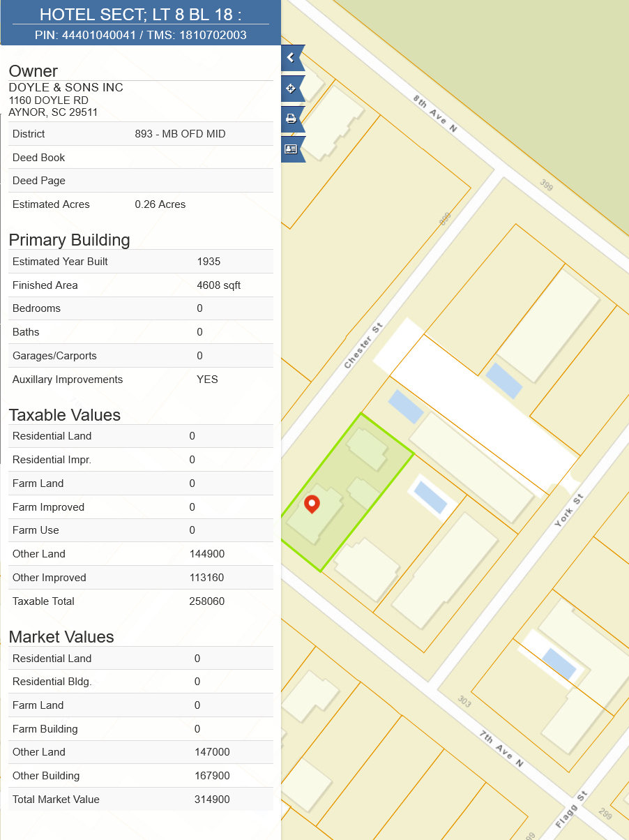Click the Market Values section heading

point(61,637)
